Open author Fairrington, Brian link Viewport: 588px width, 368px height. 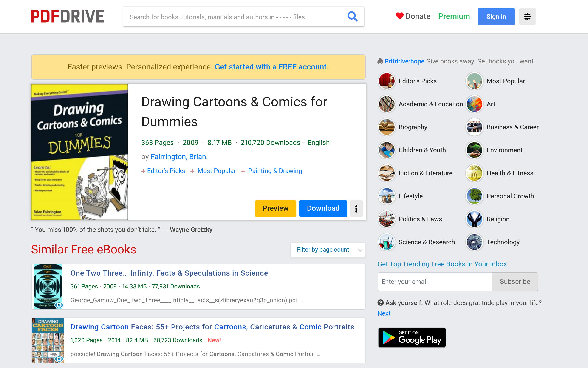(x=179, y=157)
